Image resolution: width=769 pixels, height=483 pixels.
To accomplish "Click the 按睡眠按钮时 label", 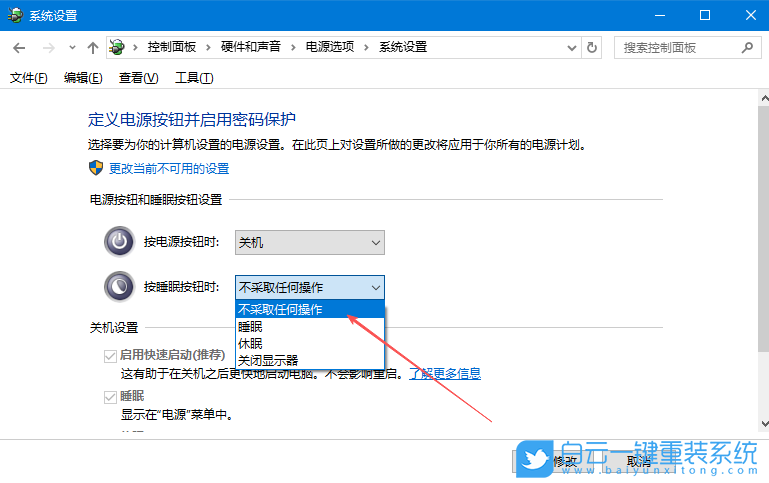I will pos(181,287).
